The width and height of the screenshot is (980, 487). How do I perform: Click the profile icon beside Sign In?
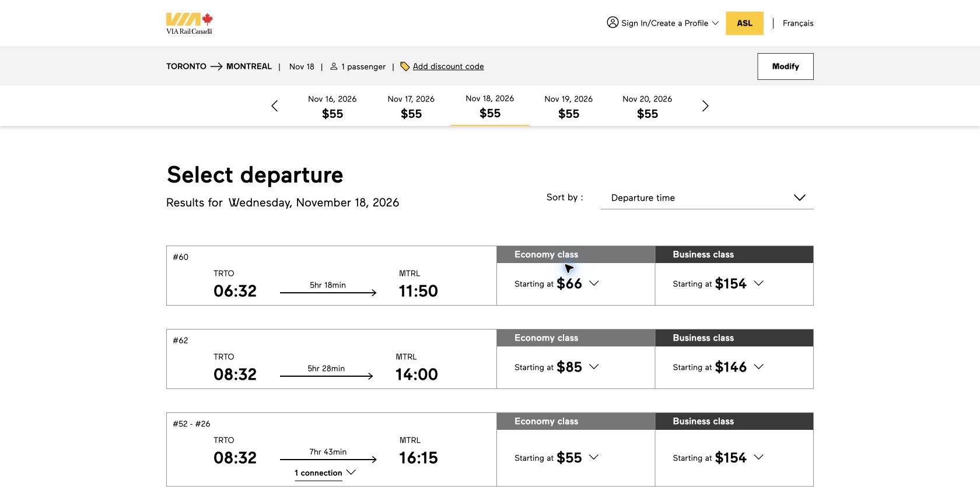click(x=612, y=23)
